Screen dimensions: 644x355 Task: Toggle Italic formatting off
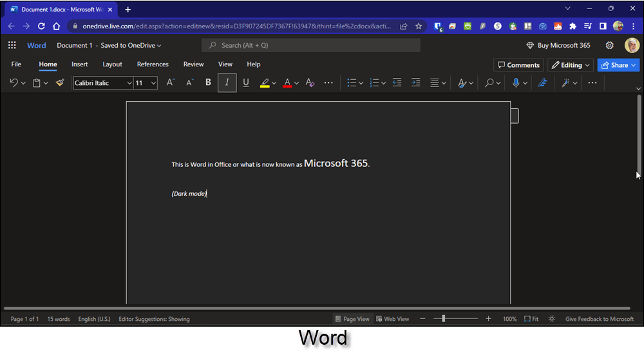tap(227, 82)
